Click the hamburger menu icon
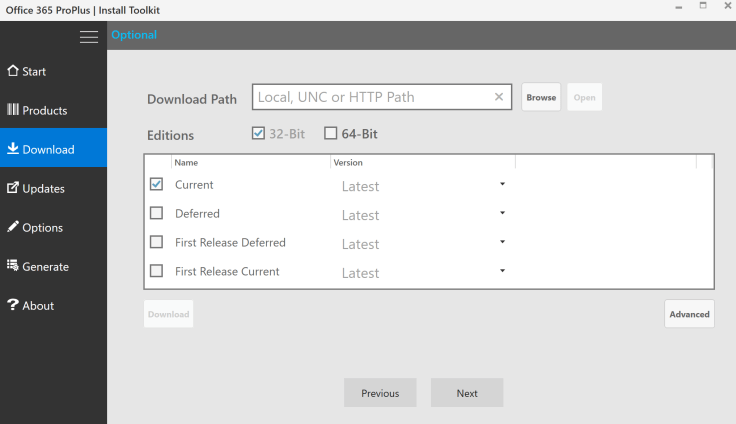736x424 pixels. [x=89, y=37]
